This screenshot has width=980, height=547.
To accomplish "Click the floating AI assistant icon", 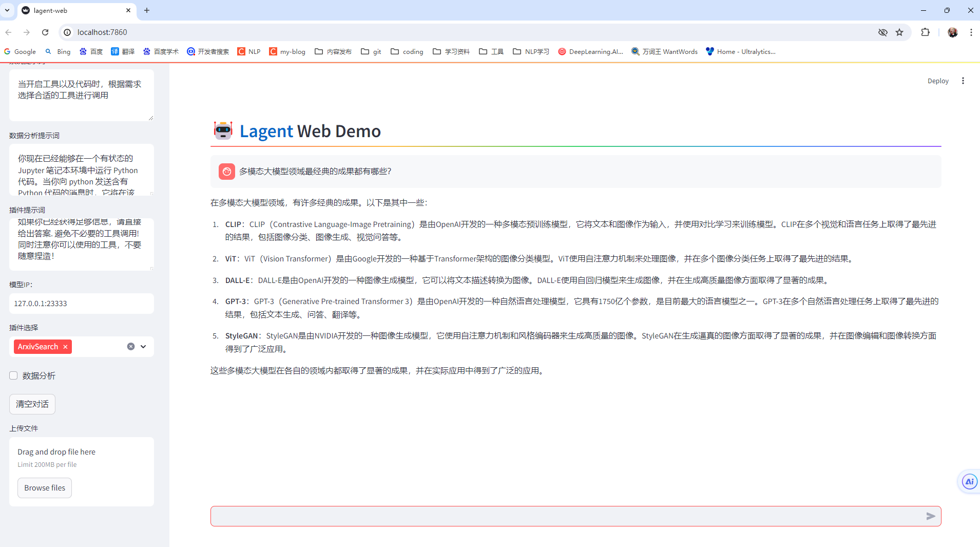I will click(969, 482).
